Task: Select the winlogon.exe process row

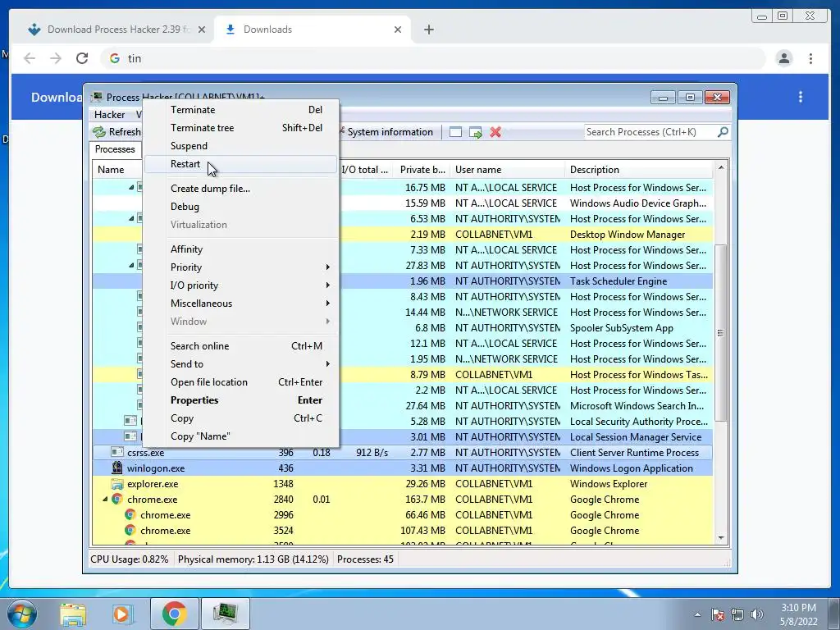Action: [402, 468]
